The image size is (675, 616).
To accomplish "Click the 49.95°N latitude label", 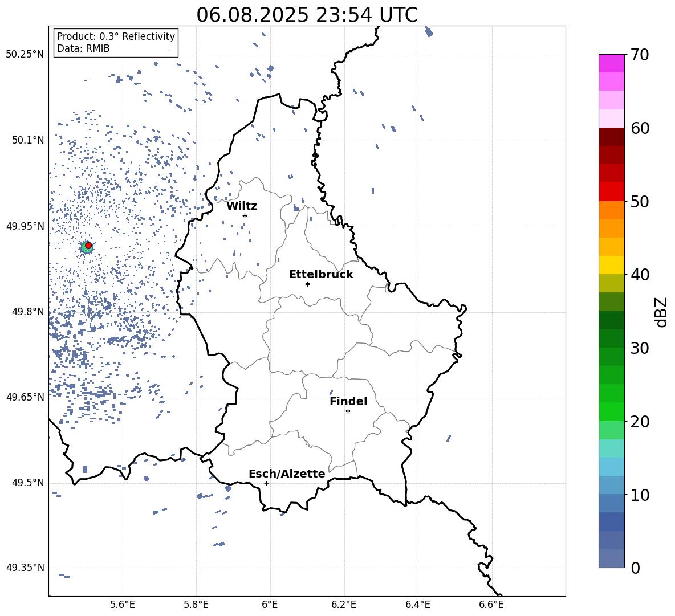I will tap(25, 226).
